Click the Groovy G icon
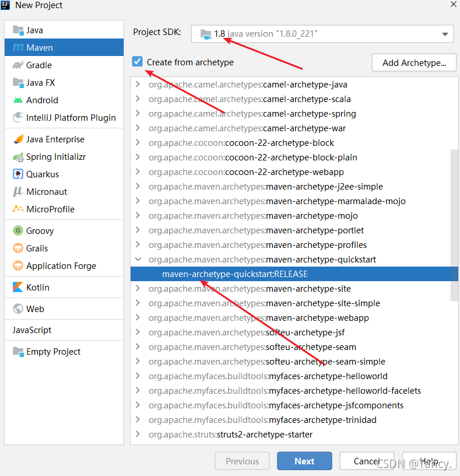The height and width of the screenshot is (476, 460). click(18, 230)
